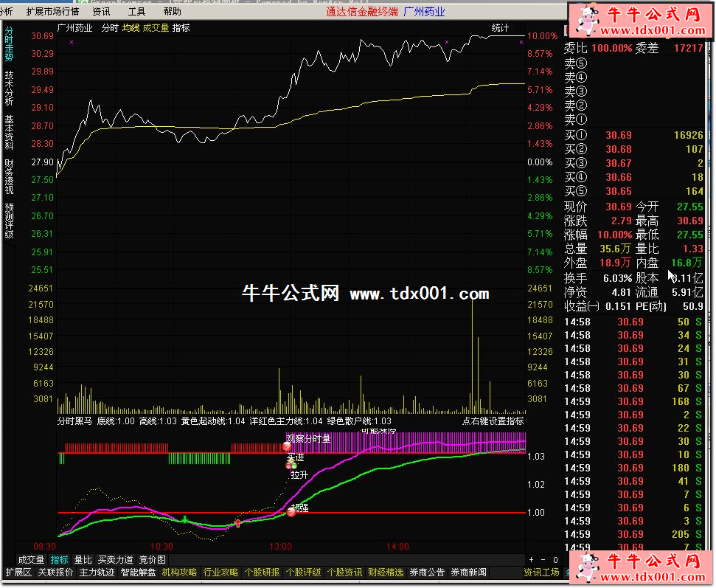Screen dimensions: 716x588
Task: Click the red 超强 signal ball
Action: coord(291,511)
